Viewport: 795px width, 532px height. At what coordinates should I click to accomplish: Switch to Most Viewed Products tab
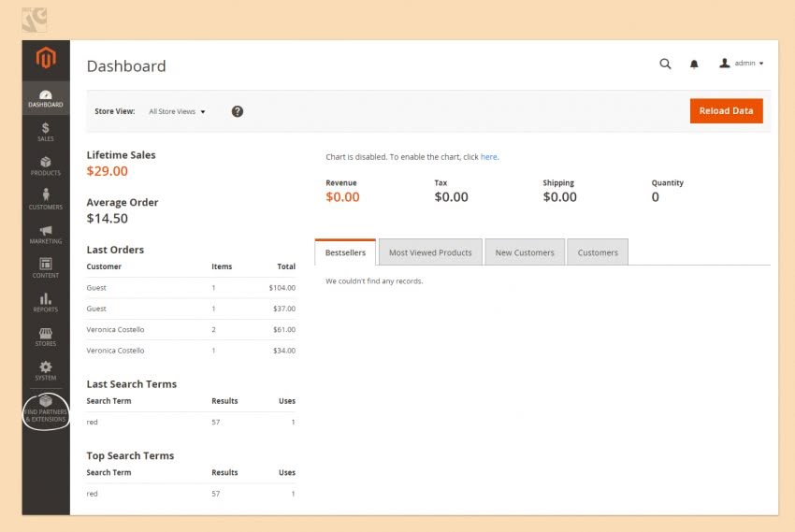click(430, 252)
